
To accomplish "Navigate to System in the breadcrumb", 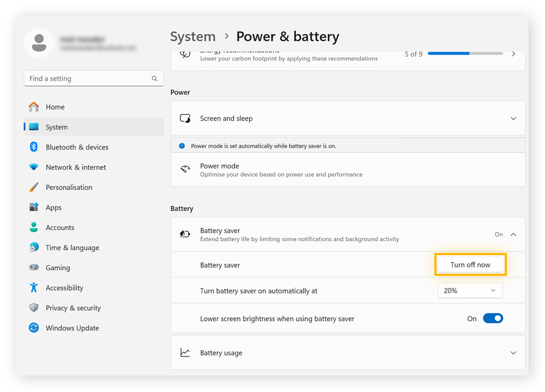I will coord(193,37).
